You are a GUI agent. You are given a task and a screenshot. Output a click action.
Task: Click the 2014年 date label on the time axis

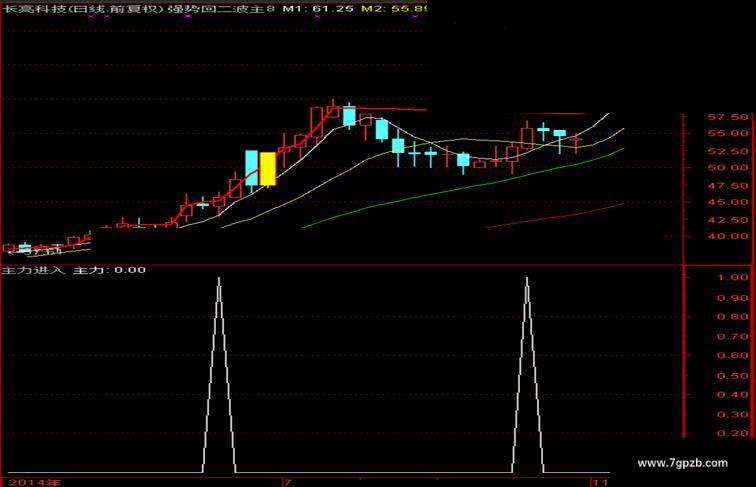[x=35, y=482]
